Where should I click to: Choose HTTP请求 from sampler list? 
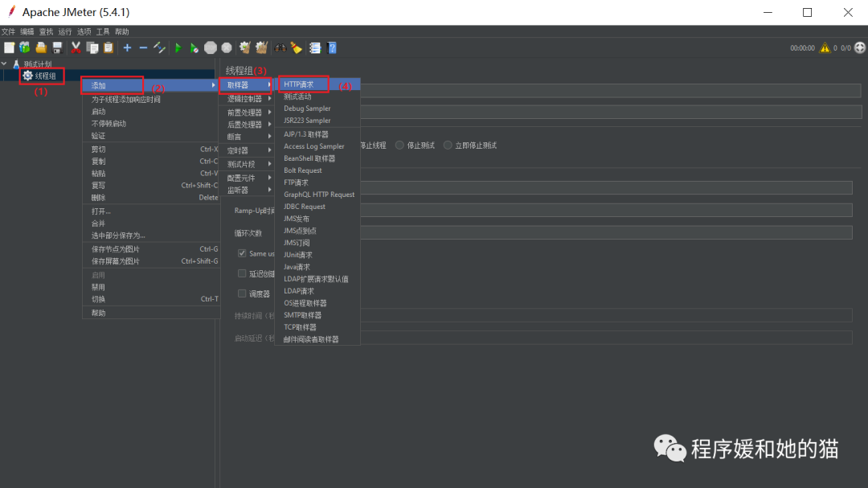point(317,84)
